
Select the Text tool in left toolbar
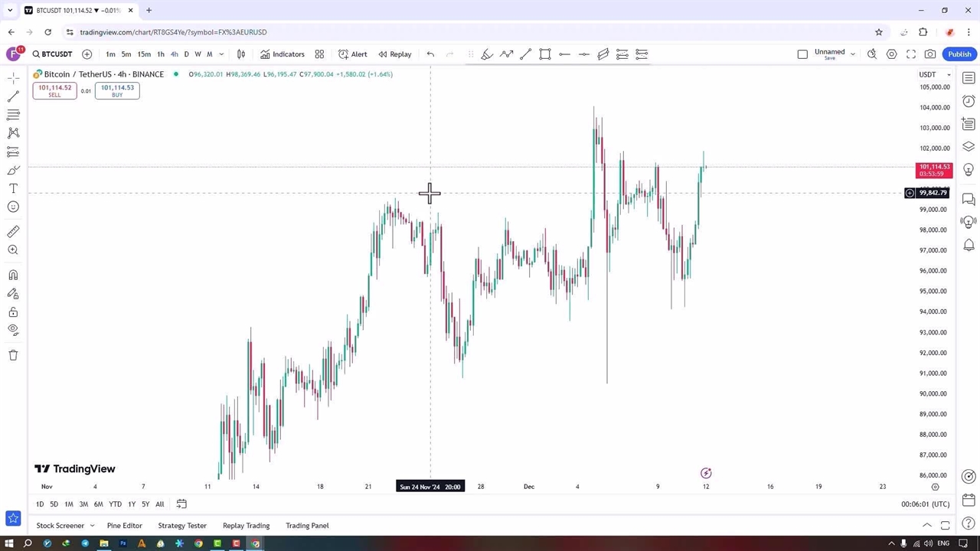(13, 188)
